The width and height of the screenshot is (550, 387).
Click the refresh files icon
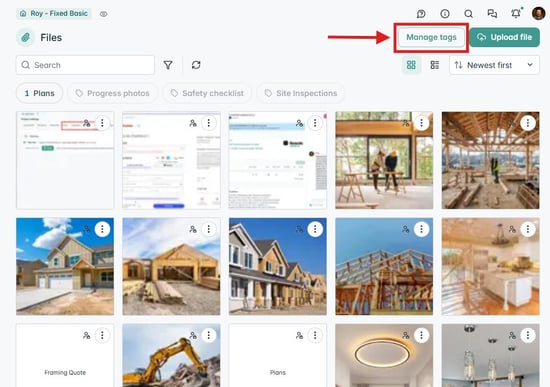click(196, 65)
